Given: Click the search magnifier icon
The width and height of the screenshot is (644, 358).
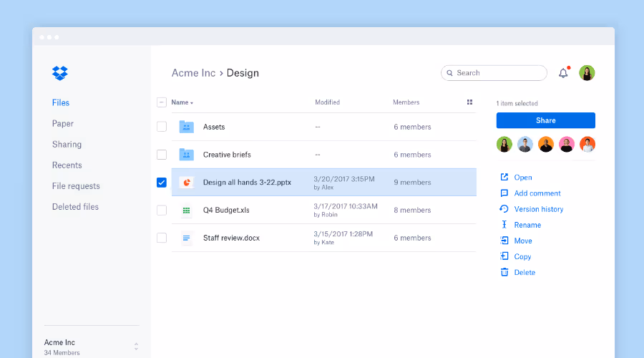Looking at the screenshot, I should (450, 73).
